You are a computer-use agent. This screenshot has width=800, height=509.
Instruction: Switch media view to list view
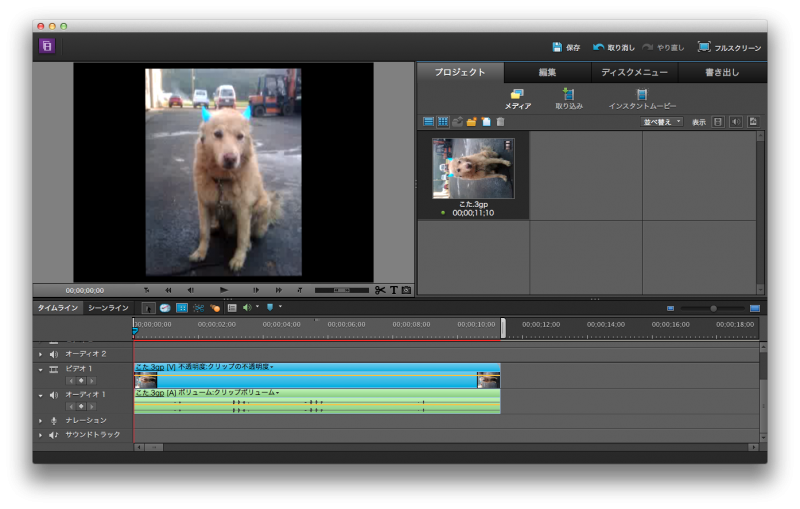point(429,122)
